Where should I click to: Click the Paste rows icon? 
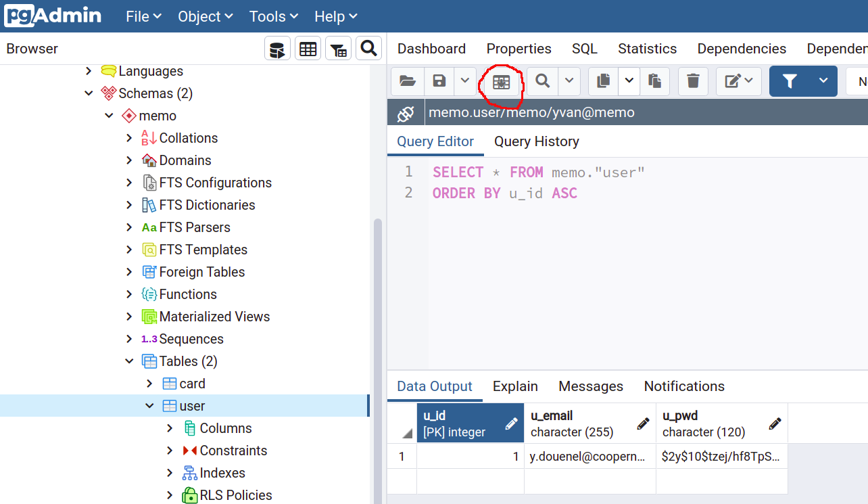[654, 81]
